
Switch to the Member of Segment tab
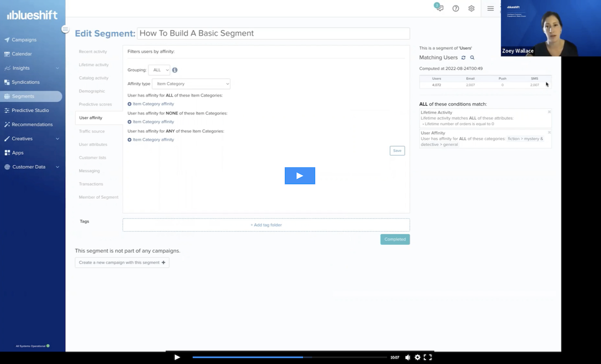[99, 197]
